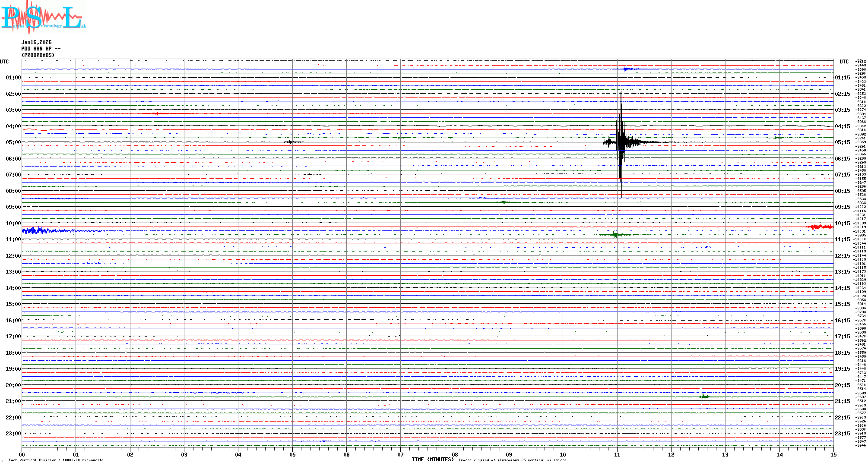868x466 pixels.
Task: Click the vertical division microvolts note
Action: 56,460
